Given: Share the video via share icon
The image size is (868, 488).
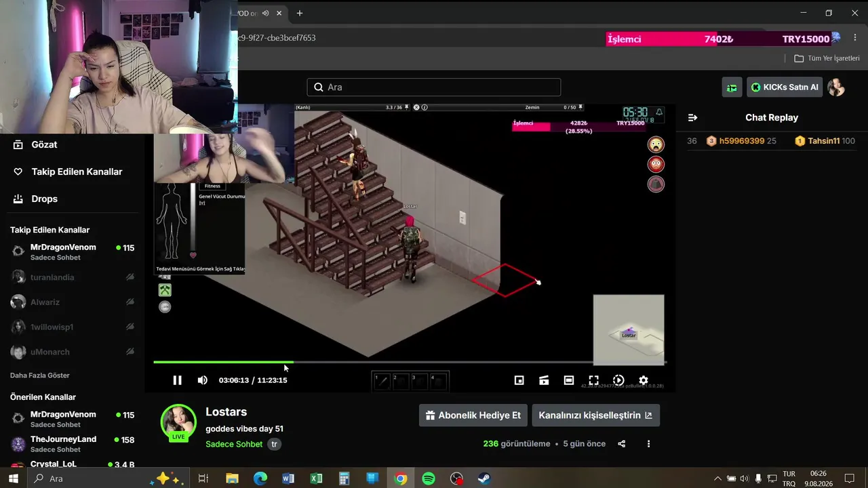Looking at the screenshot, I should (x=622, y=444).
